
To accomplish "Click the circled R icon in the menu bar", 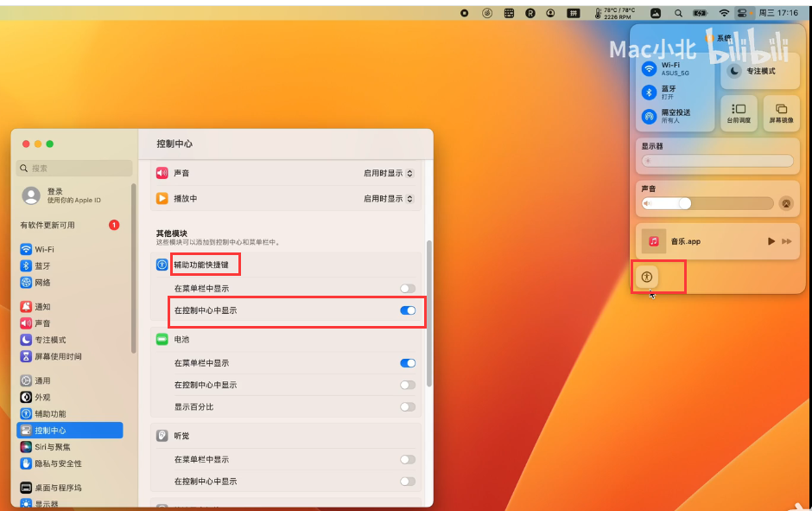I will pos(530,13).
